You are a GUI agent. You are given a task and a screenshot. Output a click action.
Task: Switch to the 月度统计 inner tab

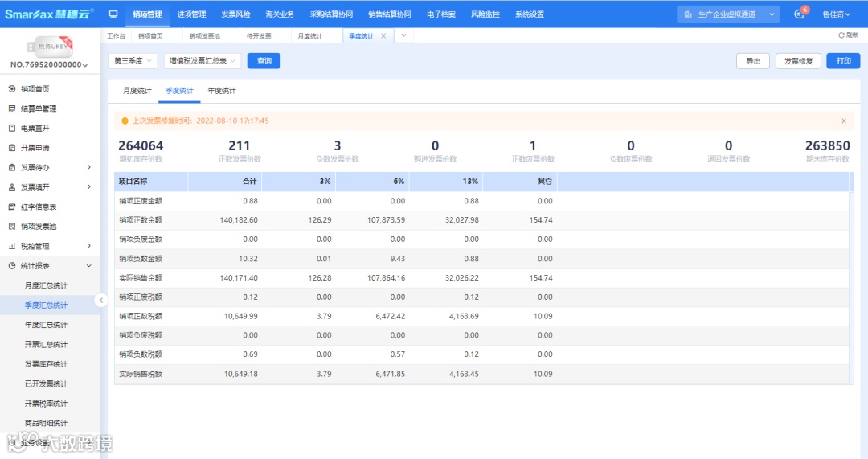(137, 91)
